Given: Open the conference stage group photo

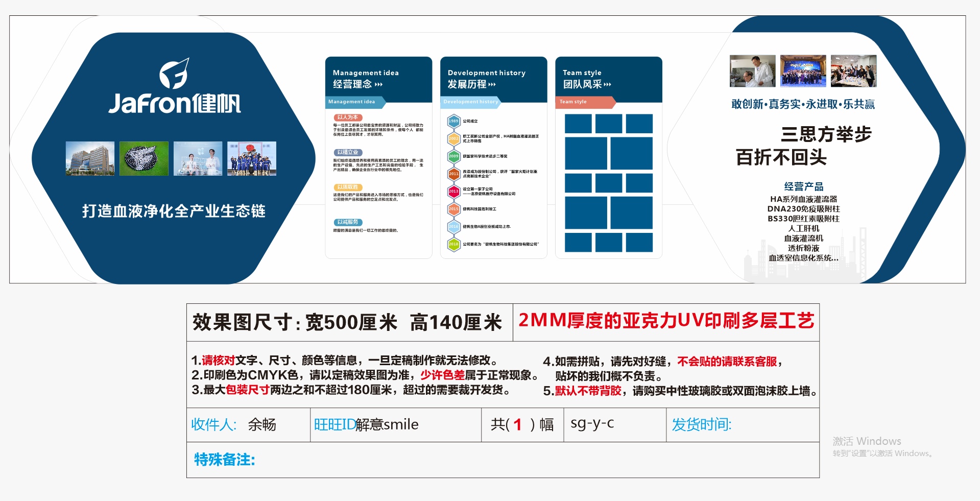Looking at the screenshot, I should point(803,71).
